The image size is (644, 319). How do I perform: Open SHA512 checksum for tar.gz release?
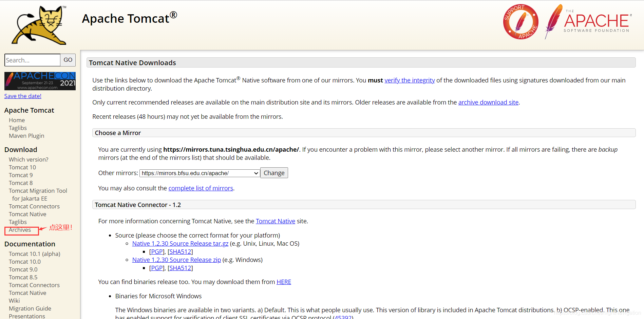(x=180, y=252)
